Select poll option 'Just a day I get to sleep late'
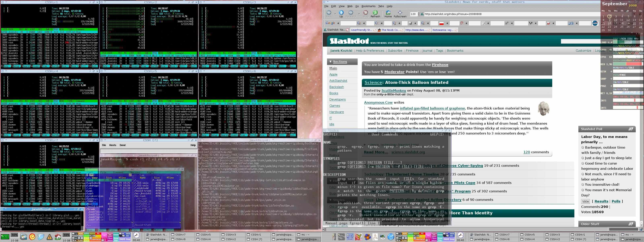644x242 pixels. [x=583, y=158]
